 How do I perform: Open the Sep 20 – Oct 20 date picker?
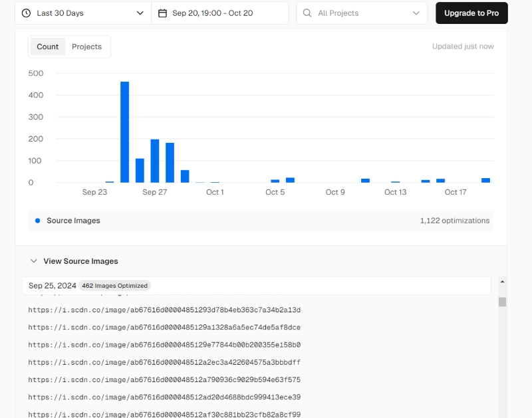(219, 13)
